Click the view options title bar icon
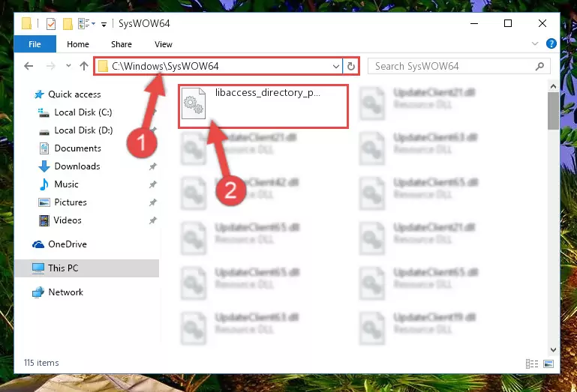The image size is (577, 392). [x=86, y=24]
